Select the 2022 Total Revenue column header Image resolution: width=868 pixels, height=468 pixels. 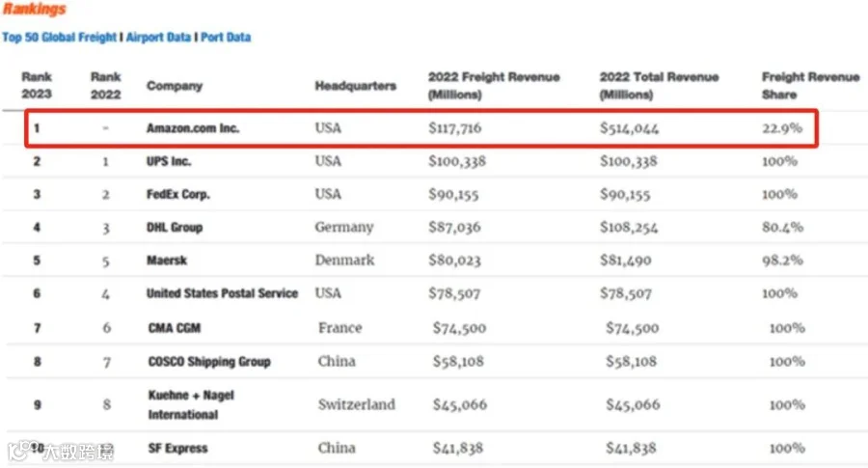659,85
